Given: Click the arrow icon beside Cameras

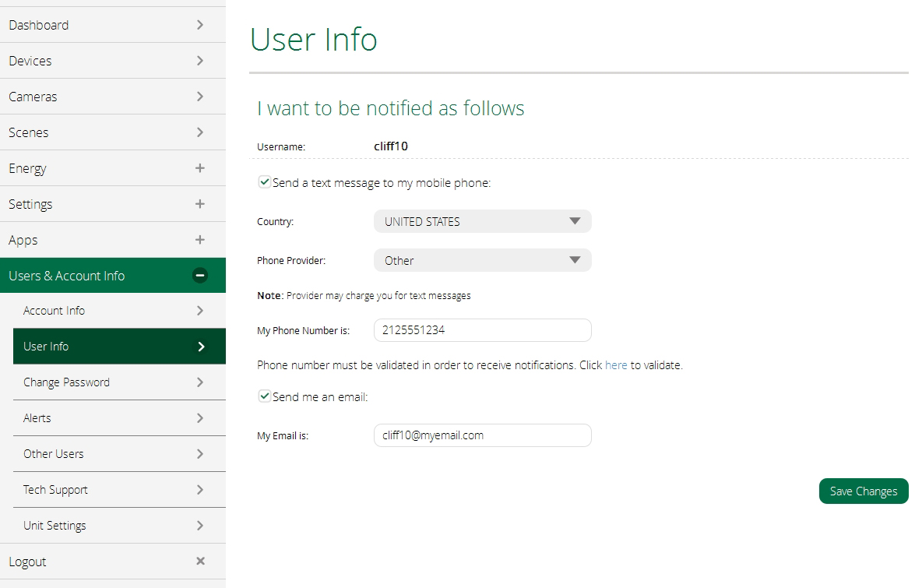Looking at the screenshot, I should (x=200, y=97).
